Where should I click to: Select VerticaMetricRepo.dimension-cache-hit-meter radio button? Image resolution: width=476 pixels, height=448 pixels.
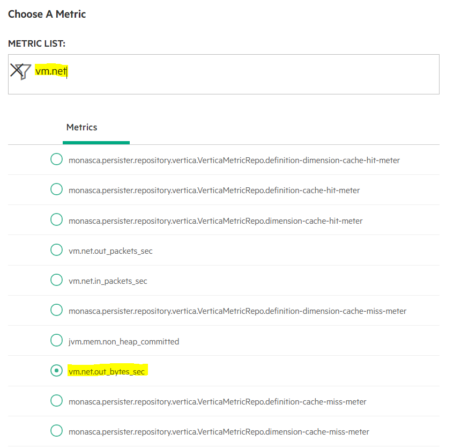coord(56,219)
